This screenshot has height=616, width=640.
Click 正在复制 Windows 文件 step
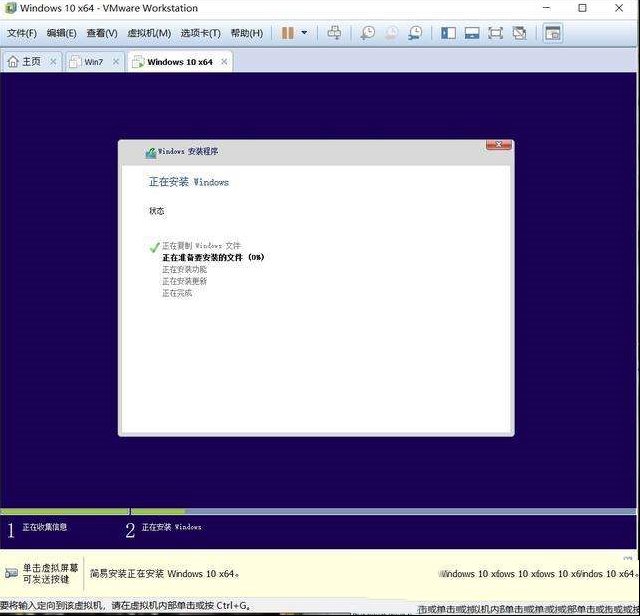coord(201,246)
